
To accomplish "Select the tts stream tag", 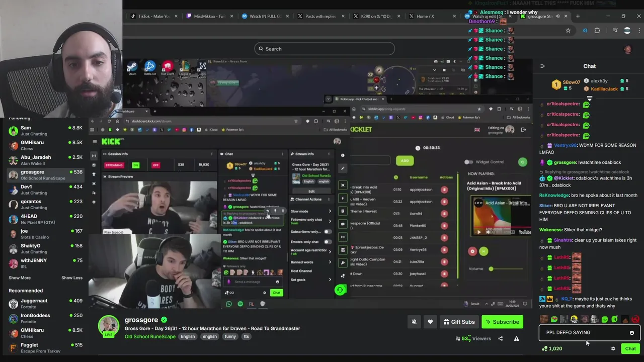I will point(246,336).
